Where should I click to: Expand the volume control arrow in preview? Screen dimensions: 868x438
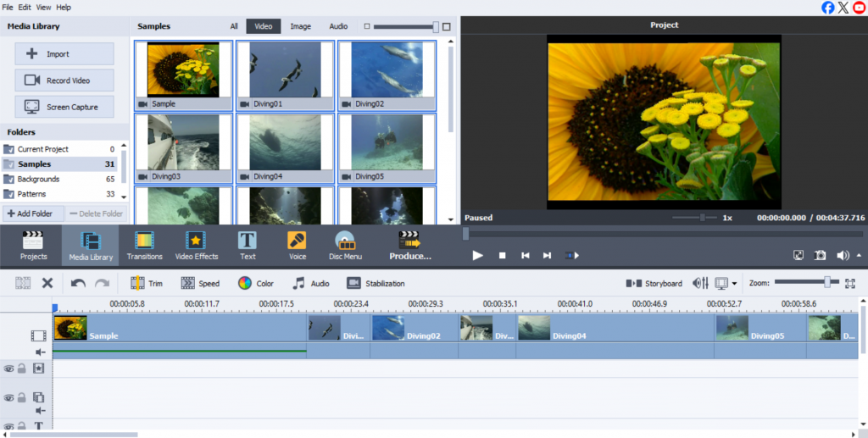(859, 255)
